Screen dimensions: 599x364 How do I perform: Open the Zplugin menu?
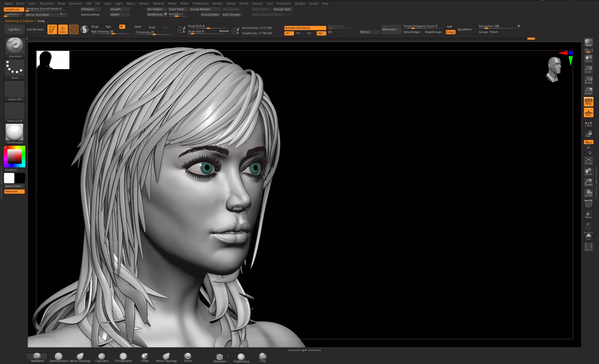point(299,3)
